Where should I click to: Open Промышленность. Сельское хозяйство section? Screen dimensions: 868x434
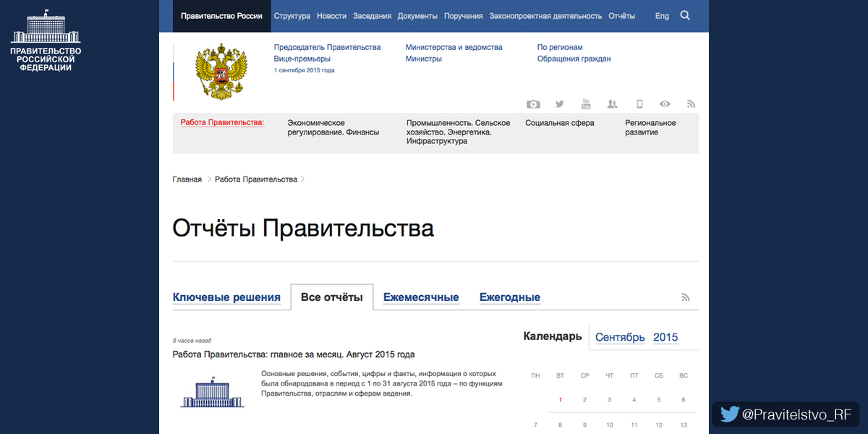459,132
